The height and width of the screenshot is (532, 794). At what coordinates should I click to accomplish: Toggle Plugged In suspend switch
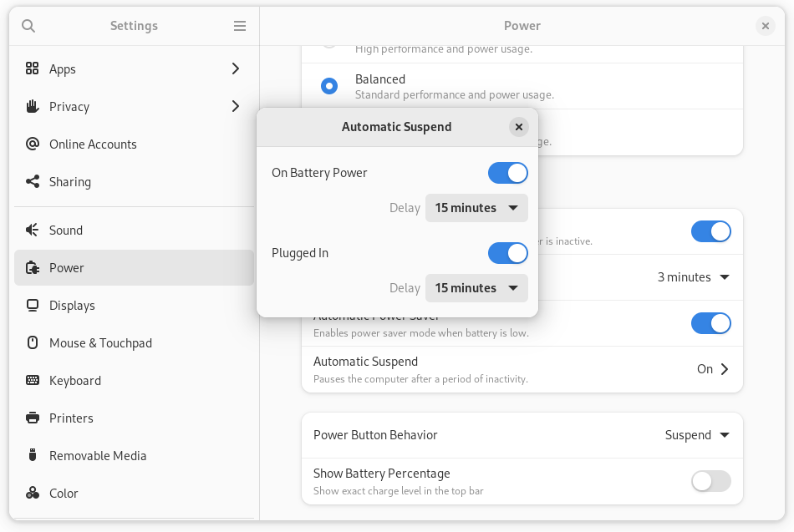[x=508, y=253]
